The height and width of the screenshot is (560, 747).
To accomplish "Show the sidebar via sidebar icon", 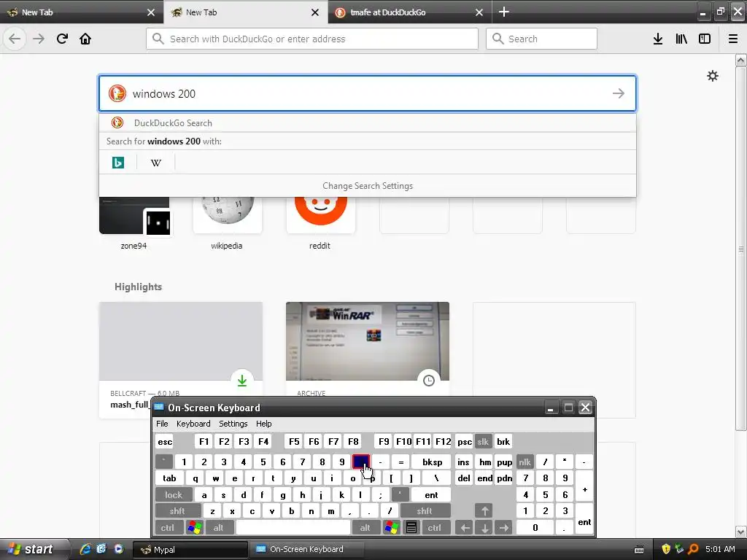I will click(705, 39).
